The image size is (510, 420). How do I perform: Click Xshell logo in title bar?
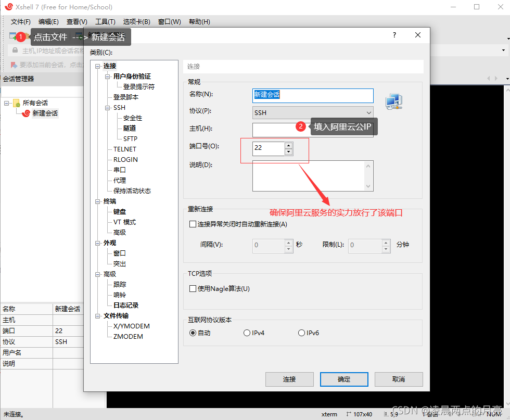coord(9,7)
